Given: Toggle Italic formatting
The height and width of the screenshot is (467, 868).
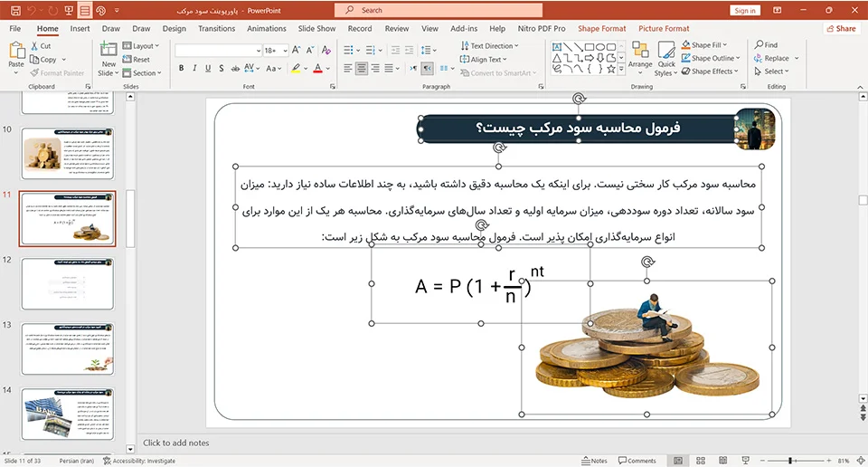Looking at the screenshot, I should 194,68.
